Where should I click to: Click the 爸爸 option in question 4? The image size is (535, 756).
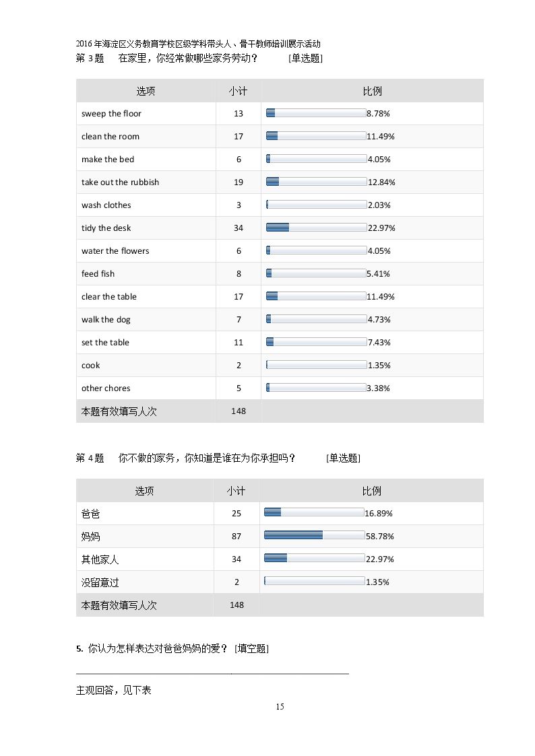click(x=91, y=514)
